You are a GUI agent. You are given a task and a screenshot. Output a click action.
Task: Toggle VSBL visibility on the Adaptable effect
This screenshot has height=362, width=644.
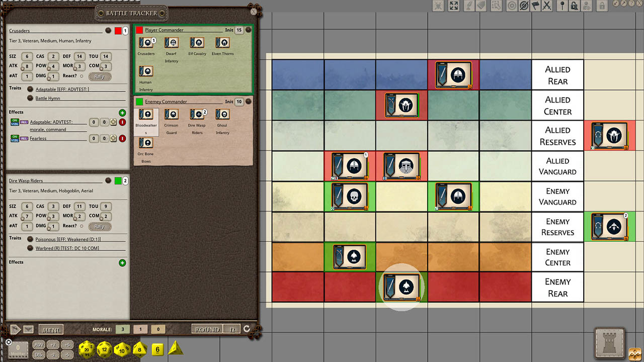pyautogui.click(x=15, y=124)
